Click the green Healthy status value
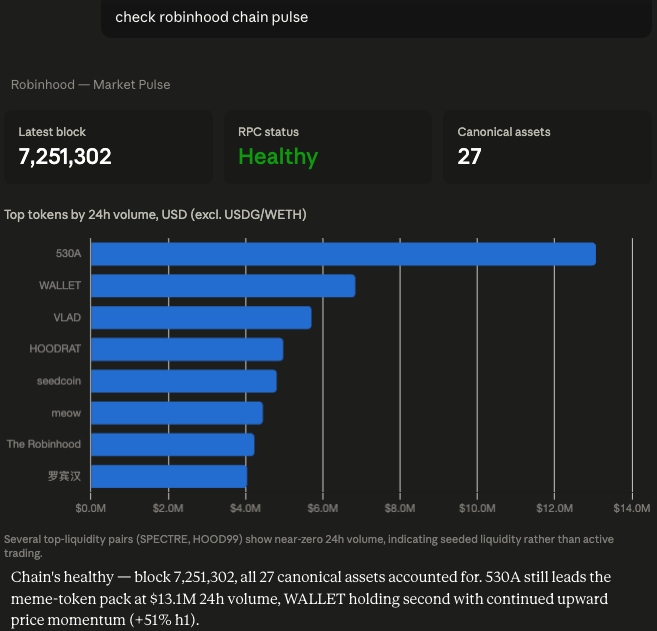The image size is (657, 631). tap(278, 157)
